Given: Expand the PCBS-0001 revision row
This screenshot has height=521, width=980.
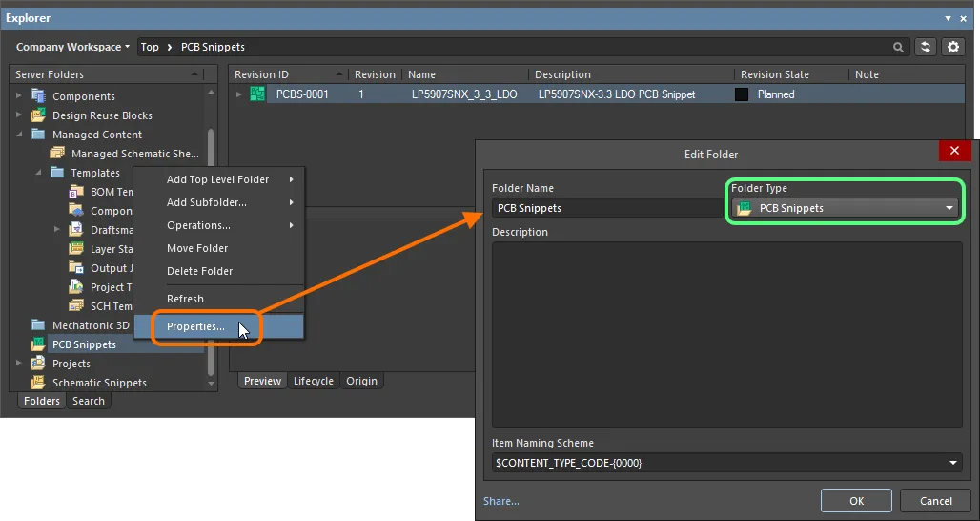Looking at the screenshot, I should [238, 94].
